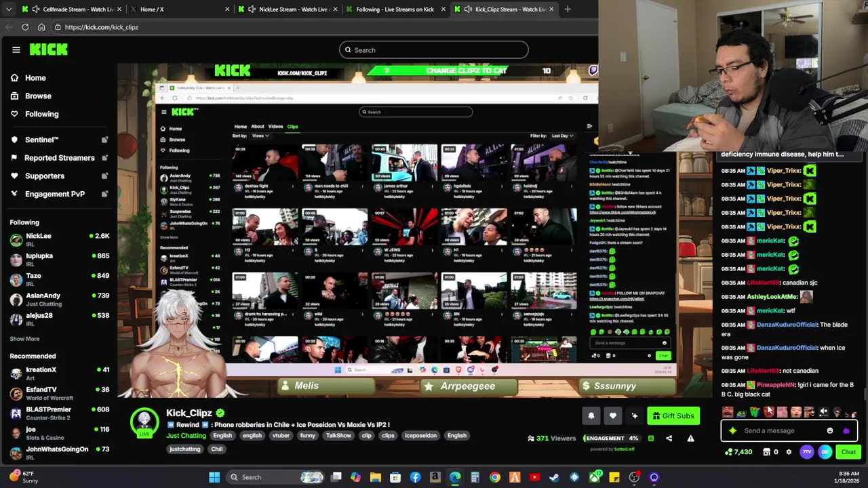Click the Engagement 4% progress bar
This screenshot has width=868, height=488.
(612, 439)
